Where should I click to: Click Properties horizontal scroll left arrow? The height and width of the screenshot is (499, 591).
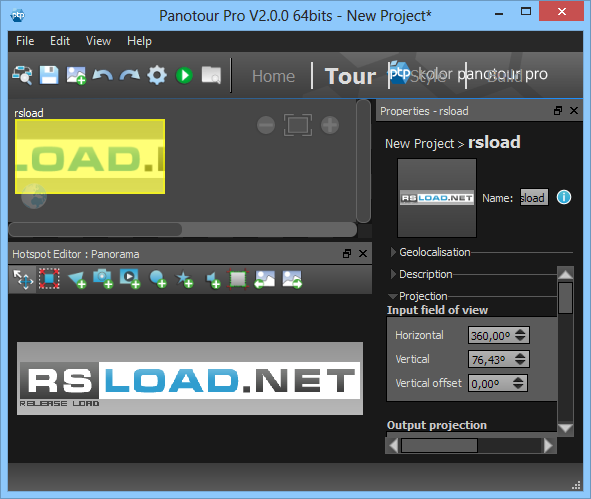393,445
